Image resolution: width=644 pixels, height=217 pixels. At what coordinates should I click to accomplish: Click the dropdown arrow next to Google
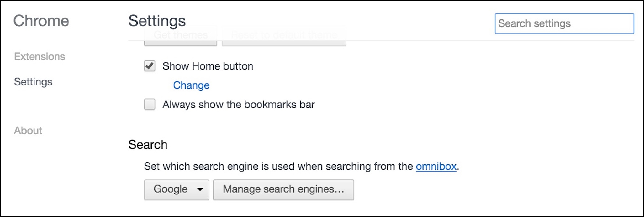(200, 189)
